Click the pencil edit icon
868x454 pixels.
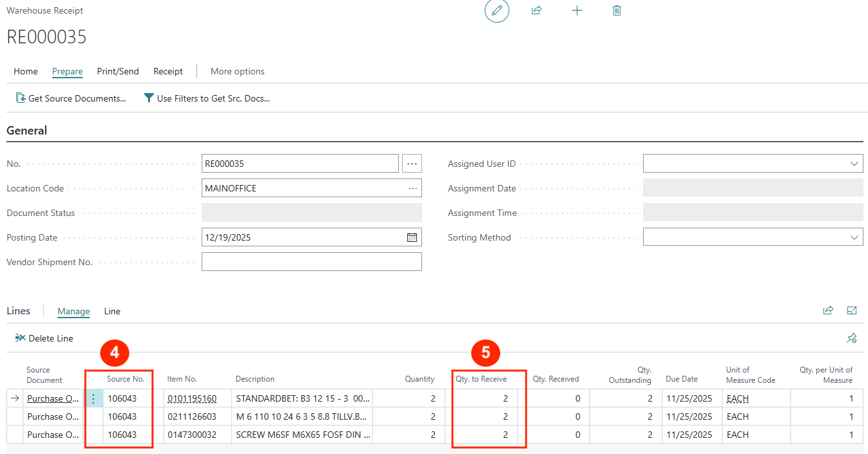(x=496, y=11)
